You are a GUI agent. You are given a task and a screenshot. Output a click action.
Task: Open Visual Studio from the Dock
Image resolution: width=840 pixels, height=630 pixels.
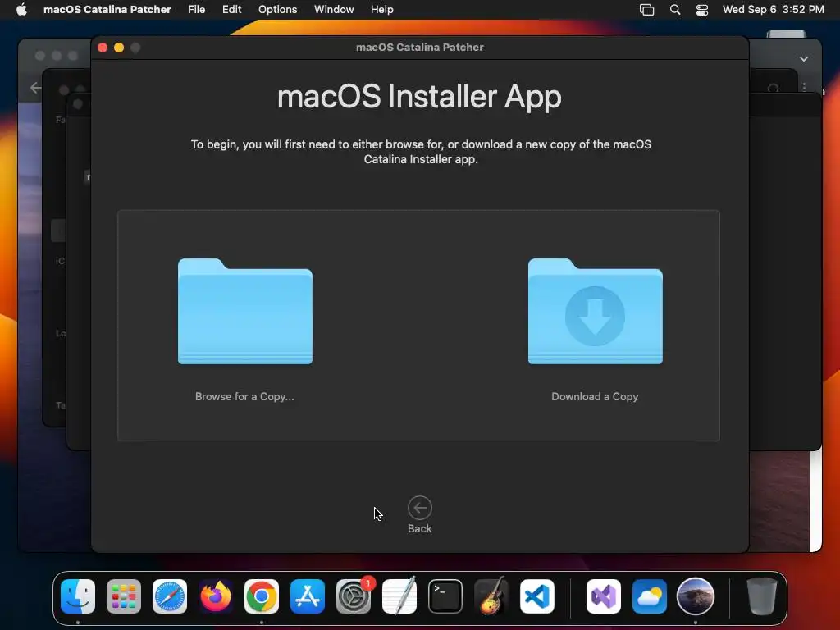(x=604, y=596)
